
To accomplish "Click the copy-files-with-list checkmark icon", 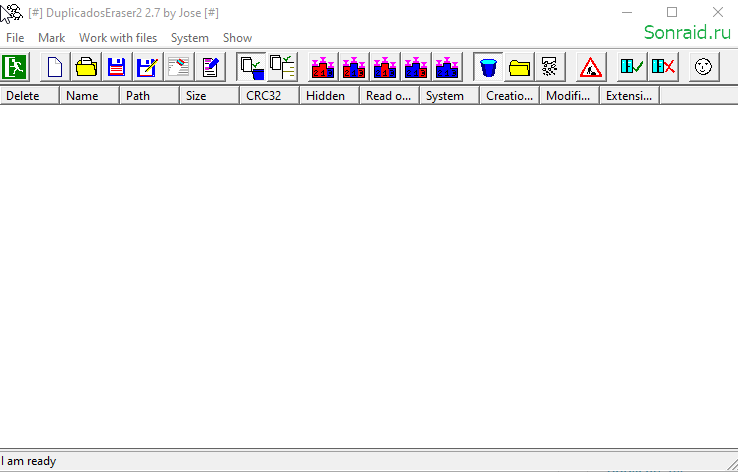I will (282, 67).
